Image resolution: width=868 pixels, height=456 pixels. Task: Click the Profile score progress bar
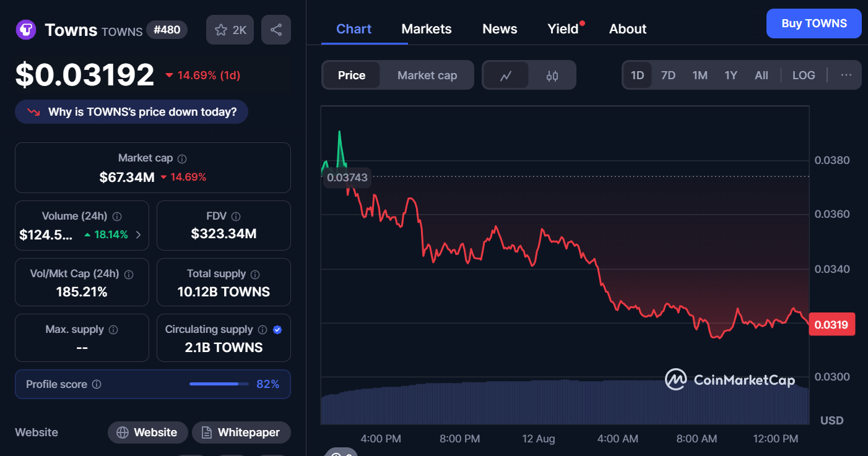(219, 384)
